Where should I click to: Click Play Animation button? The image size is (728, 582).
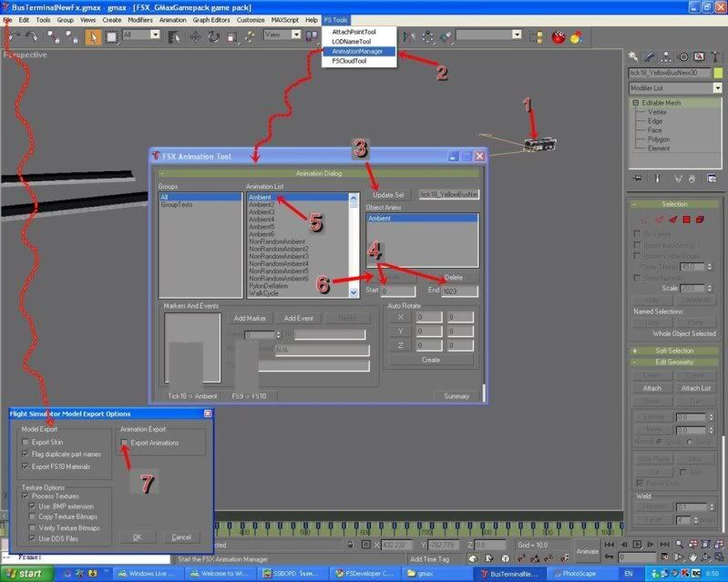coord(637,545)
